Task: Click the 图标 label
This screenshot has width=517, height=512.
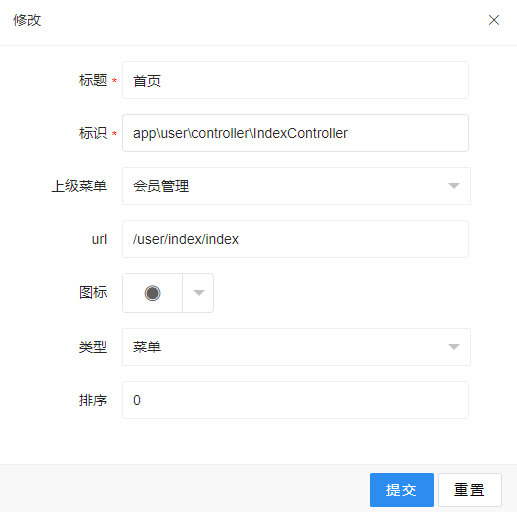Action: (x=93, y=292)
